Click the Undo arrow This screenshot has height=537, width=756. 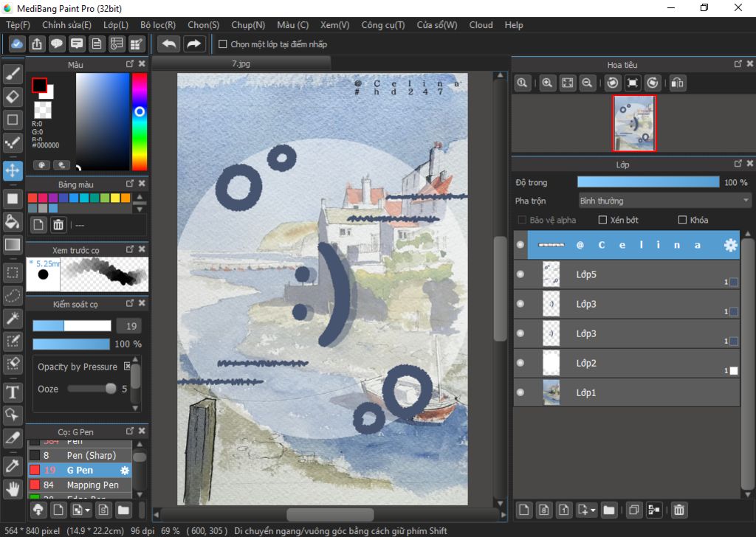[169, 44]
